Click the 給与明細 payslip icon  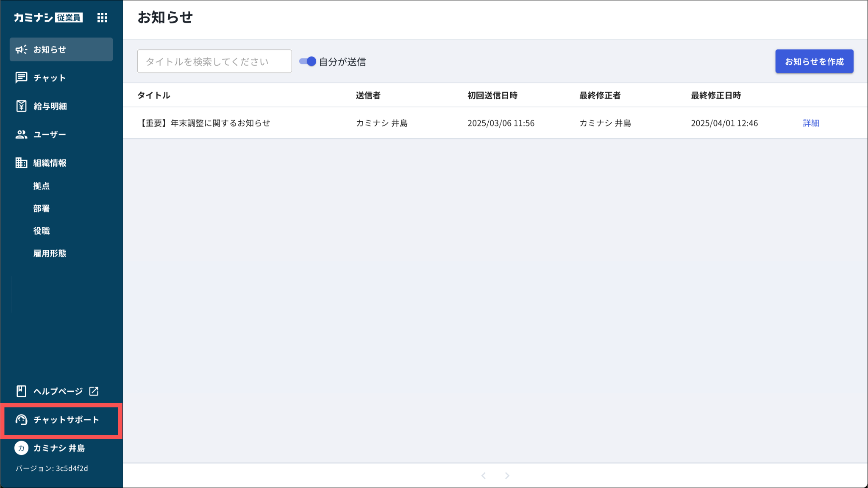(x=21, y=106)
